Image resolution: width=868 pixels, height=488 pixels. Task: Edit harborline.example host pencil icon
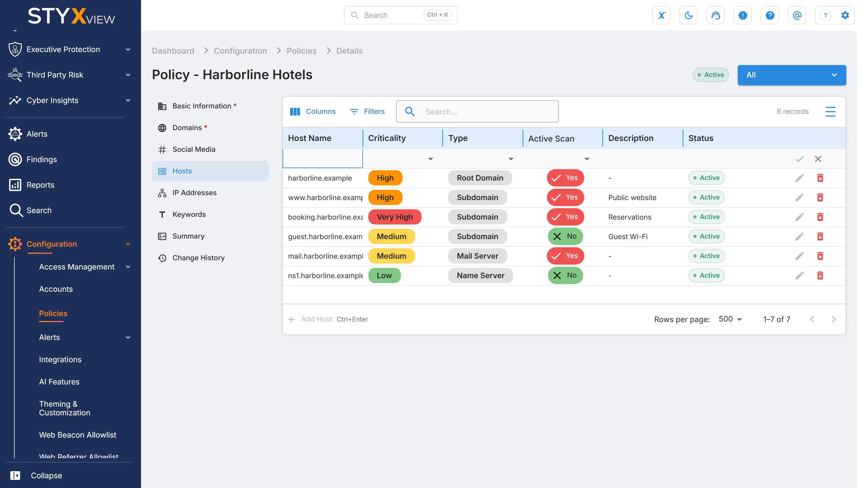coord(799,178)
